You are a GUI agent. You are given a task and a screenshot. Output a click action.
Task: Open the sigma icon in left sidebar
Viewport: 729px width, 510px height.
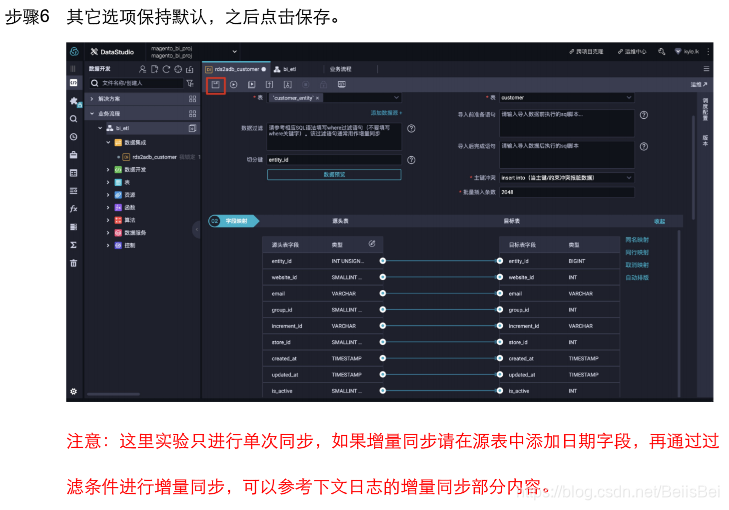[73, 245]
